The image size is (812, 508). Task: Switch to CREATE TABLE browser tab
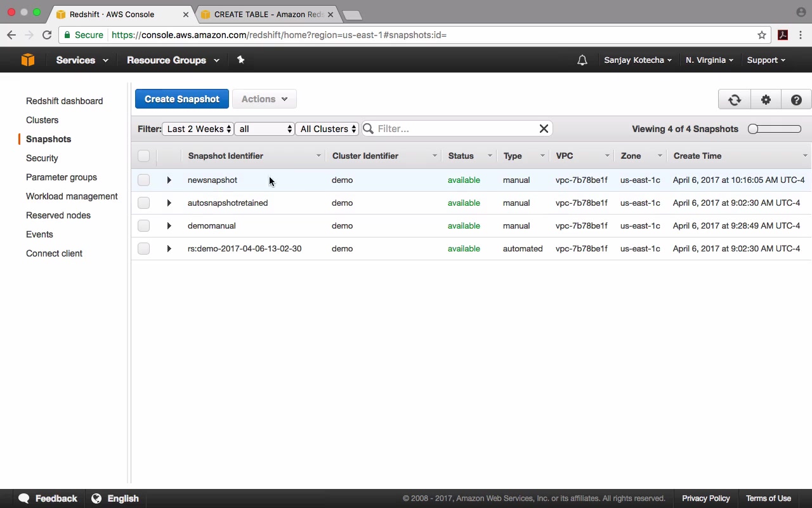point(266,14)
